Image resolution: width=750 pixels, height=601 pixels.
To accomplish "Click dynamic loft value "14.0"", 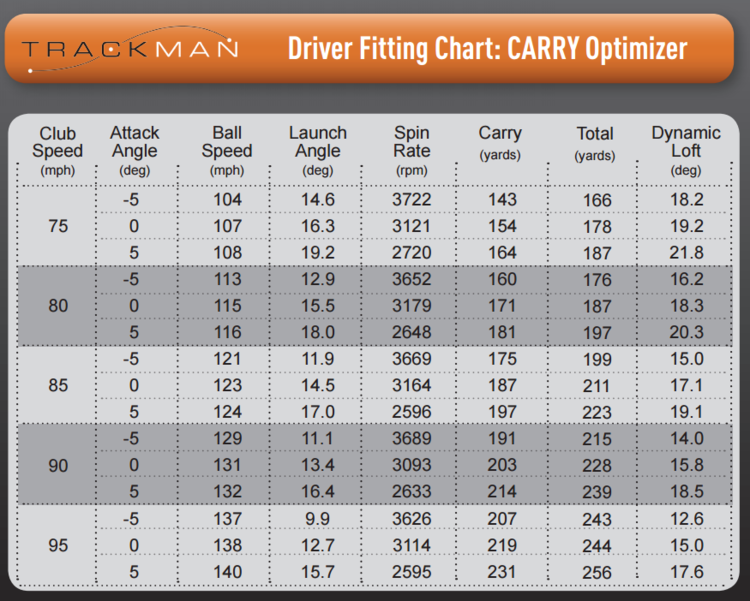I will [x=686, y=438].
